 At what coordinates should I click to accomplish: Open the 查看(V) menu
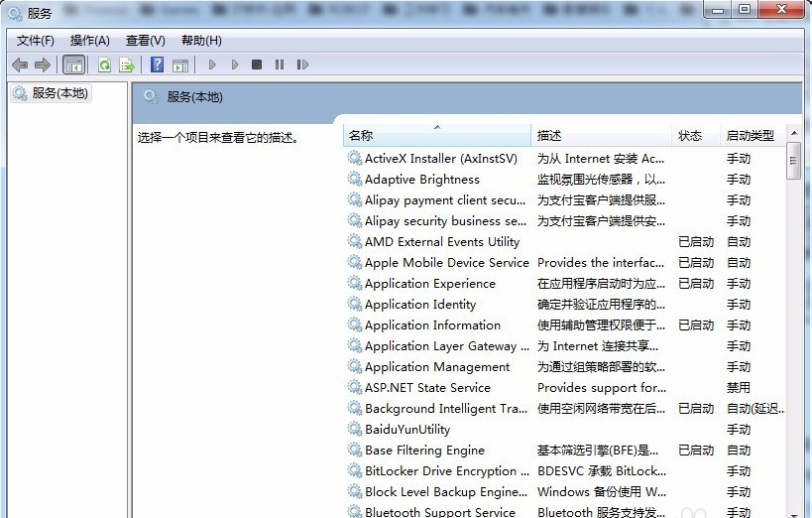pos(146,41)
